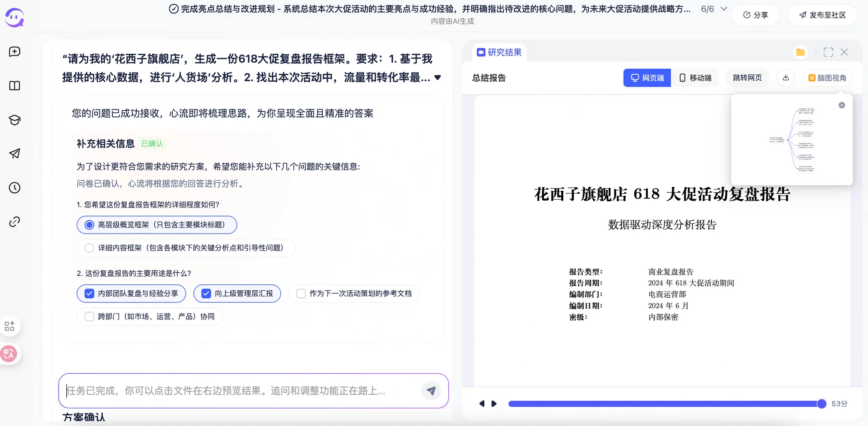The height and width of the screenshot is (426, 868).
Task: Expand the results panel to fullscreen
Action: click(x=828, y=52)
